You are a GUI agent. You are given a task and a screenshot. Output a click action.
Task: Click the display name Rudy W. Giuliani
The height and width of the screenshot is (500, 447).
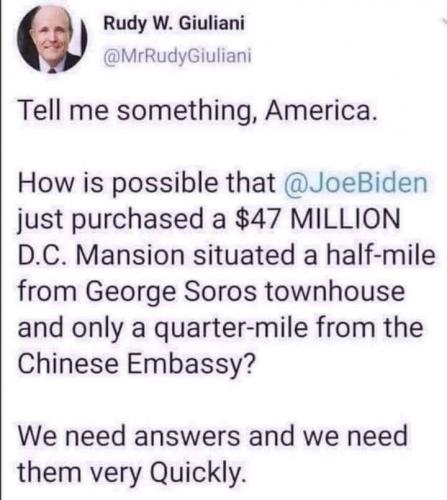[x=174, y=24]
